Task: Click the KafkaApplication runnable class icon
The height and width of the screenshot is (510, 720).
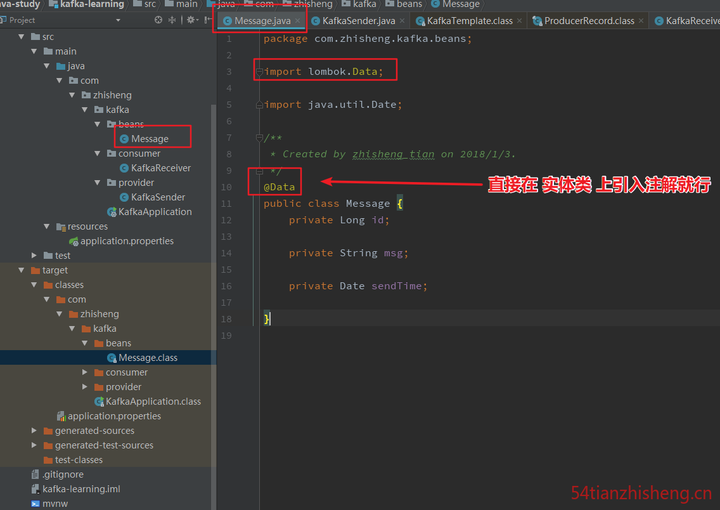Action: click(112, 212)
